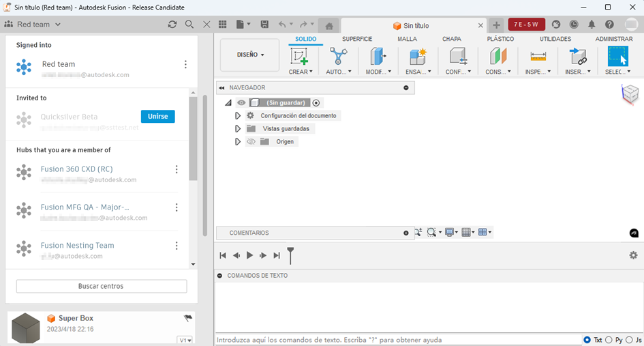Add a new design tab with plus
The width and height of the screenshot is (644, 346).
click(x=496, y=25)
